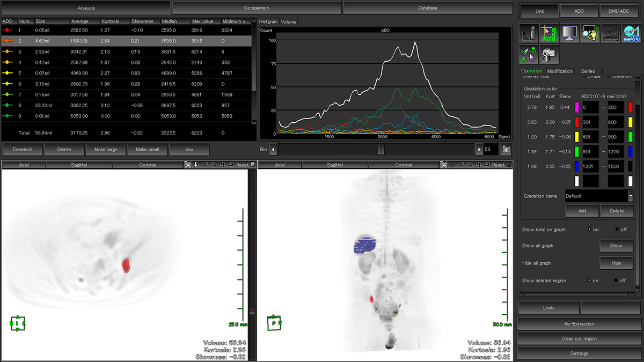Open the Database tab
The image size is (644, 362).
tap(428, 8)
